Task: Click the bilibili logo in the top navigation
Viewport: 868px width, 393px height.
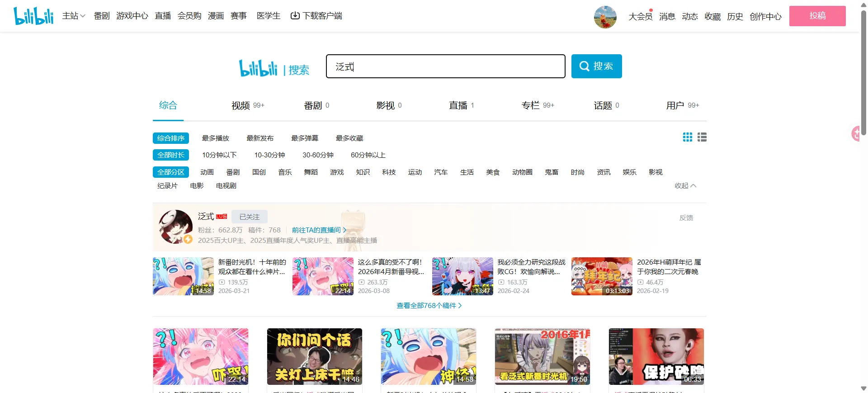Action: pyautogui.click(x=33, y=16)
